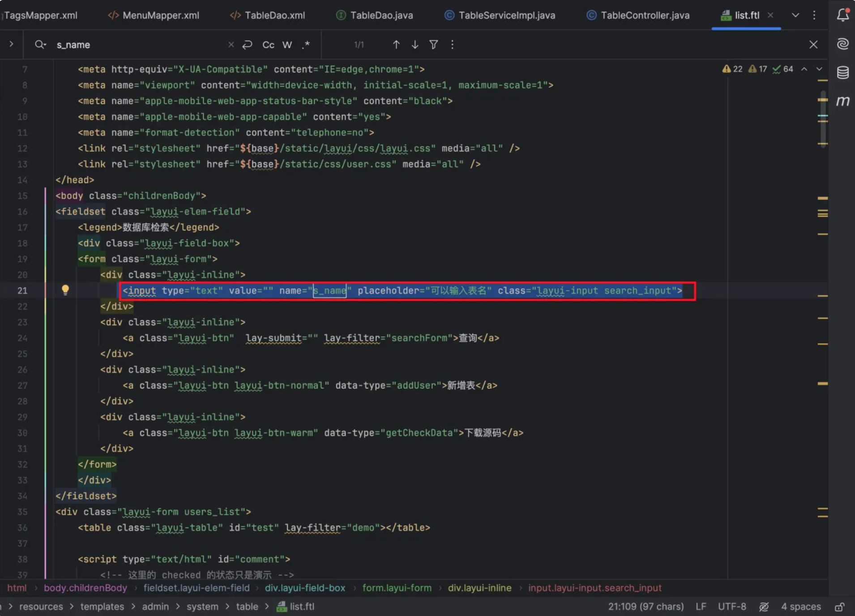Click list.ftl in the navigation bar
This screenshot has height=616, width=855.
tap(295, 607)
